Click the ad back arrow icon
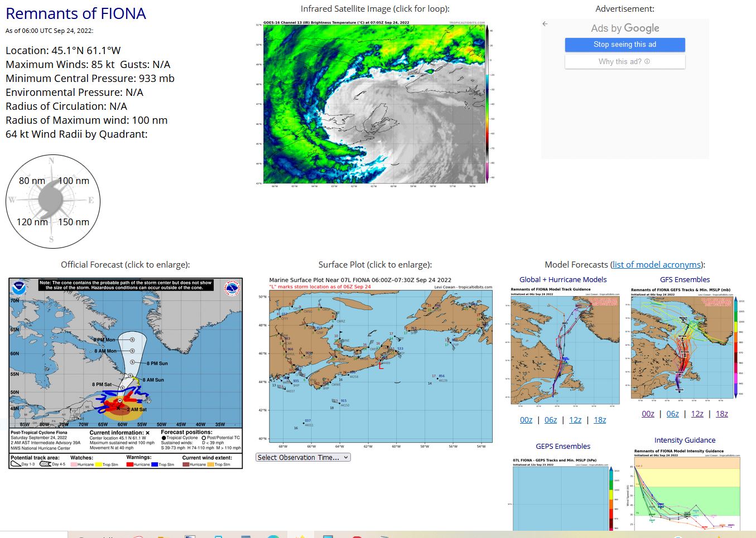Viewport: 756px width, 538px height. coord(545,24)
